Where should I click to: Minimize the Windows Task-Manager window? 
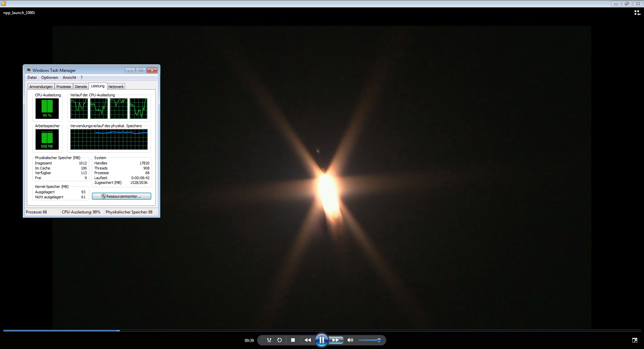coord(130,70)
